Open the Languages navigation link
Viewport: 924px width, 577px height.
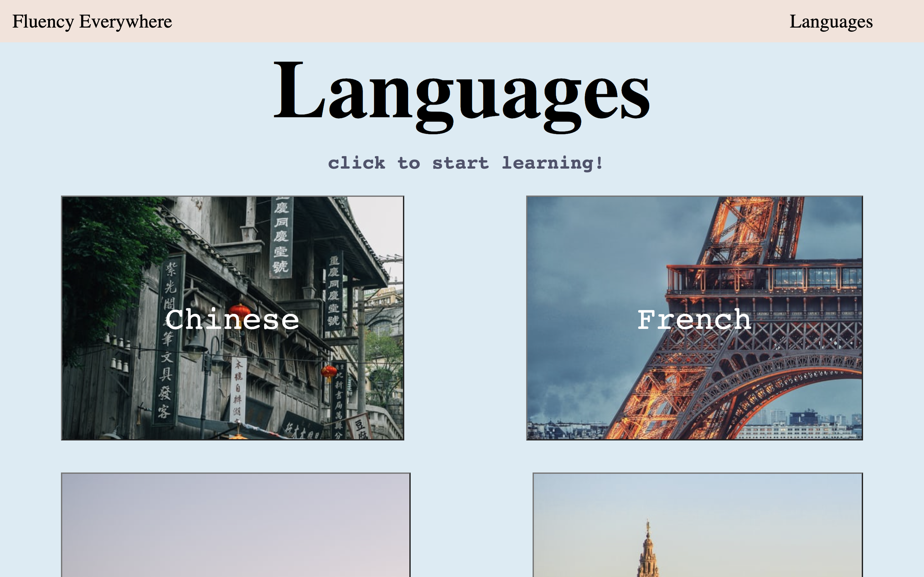pos(831,21)
